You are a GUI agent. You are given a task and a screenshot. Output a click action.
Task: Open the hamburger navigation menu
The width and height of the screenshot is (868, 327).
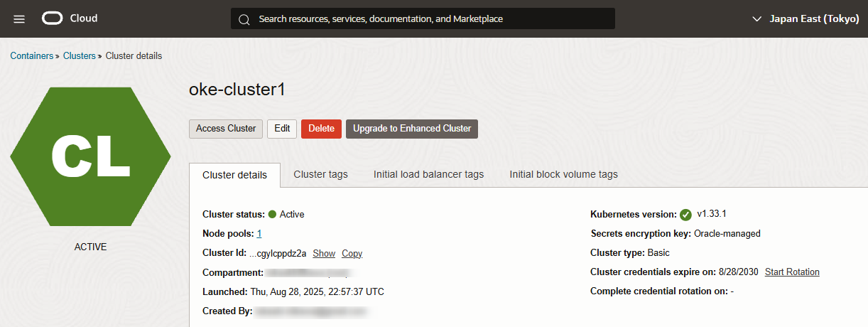click(x=19, y=19)
